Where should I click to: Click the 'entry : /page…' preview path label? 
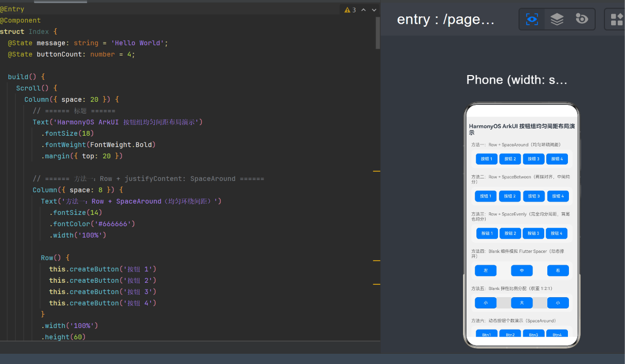pos(446,20)
